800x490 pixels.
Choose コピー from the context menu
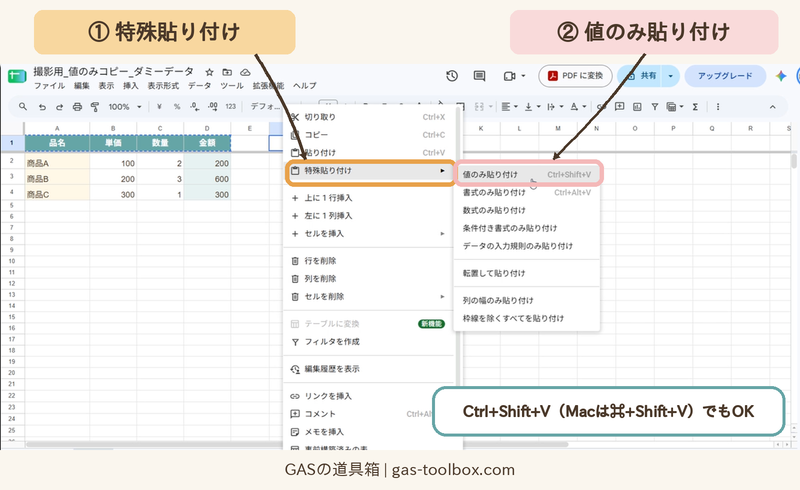tap(367, 135)
